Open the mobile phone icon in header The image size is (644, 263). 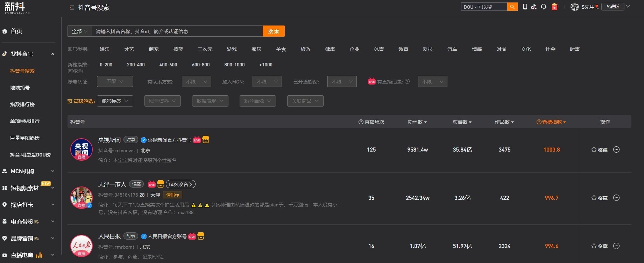(x=525, y=7)
